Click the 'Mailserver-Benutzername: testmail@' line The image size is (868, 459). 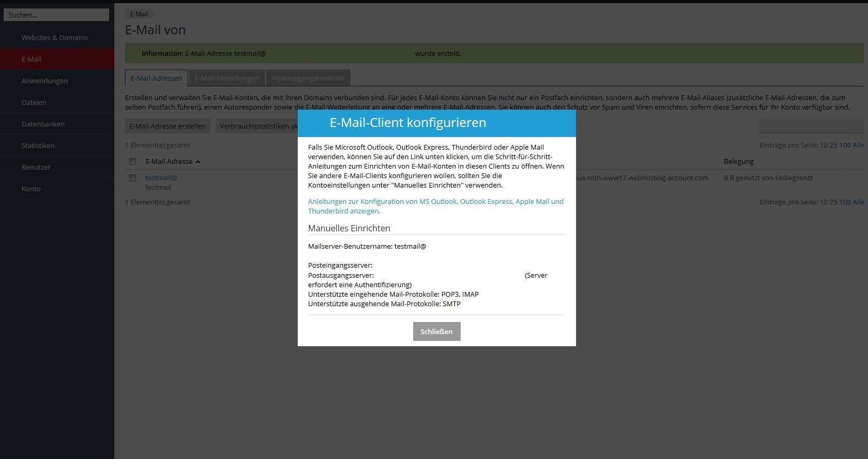pyautogui.click(x=367, y=246)
